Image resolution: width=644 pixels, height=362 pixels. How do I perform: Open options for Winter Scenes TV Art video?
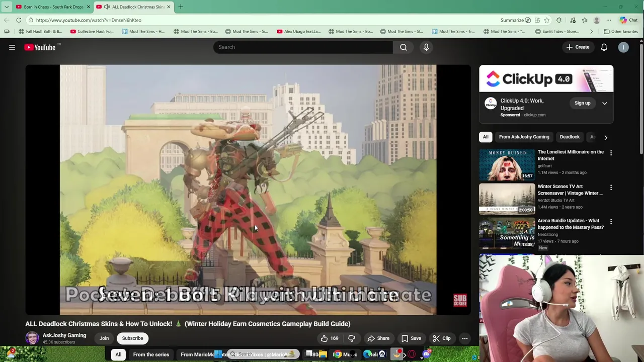coord(611,188)
